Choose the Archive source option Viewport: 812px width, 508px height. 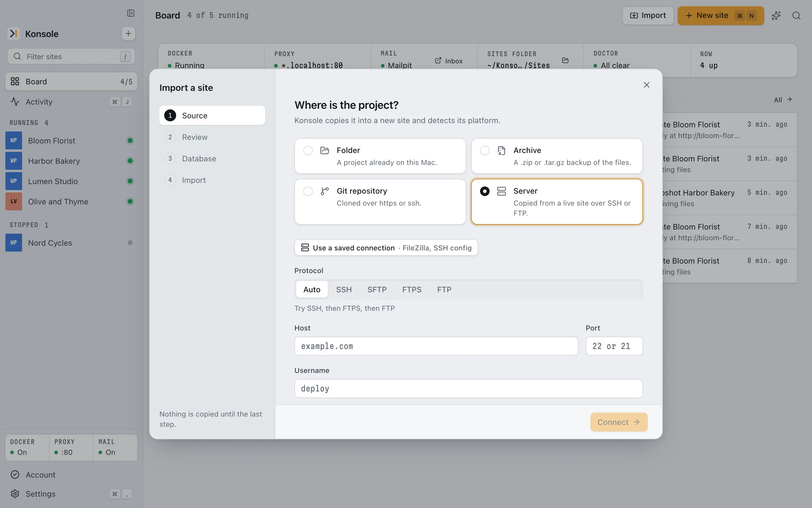(557, 156)
